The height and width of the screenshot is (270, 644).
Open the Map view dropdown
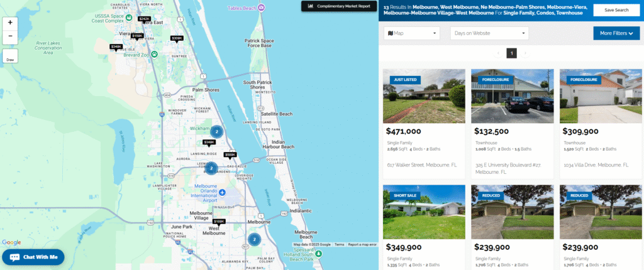pos(412,33)
